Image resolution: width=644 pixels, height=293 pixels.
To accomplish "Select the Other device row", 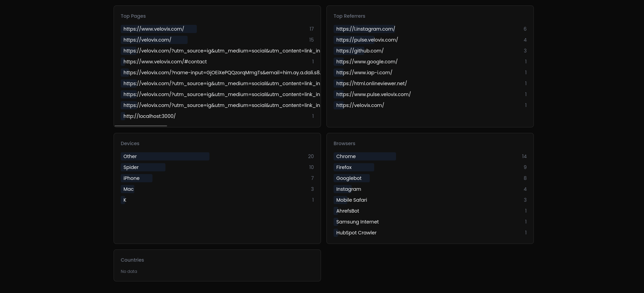I will pos(217,156).
